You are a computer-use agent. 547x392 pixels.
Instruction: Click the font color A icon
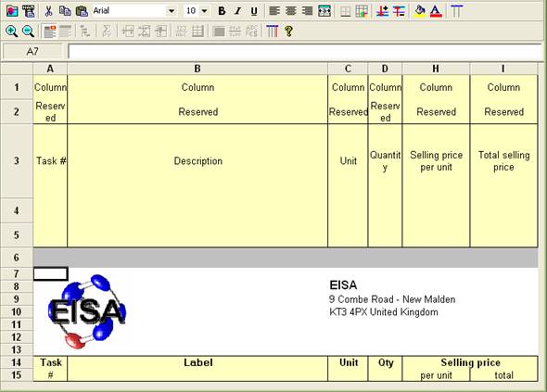coord(436,11)
